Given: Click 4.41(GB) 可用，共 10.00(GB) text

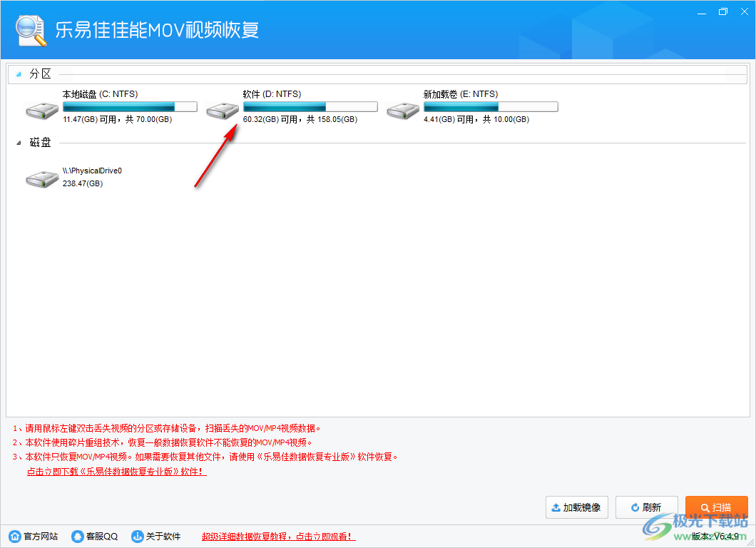Looking at the screenshot, I should coord(476,119).
